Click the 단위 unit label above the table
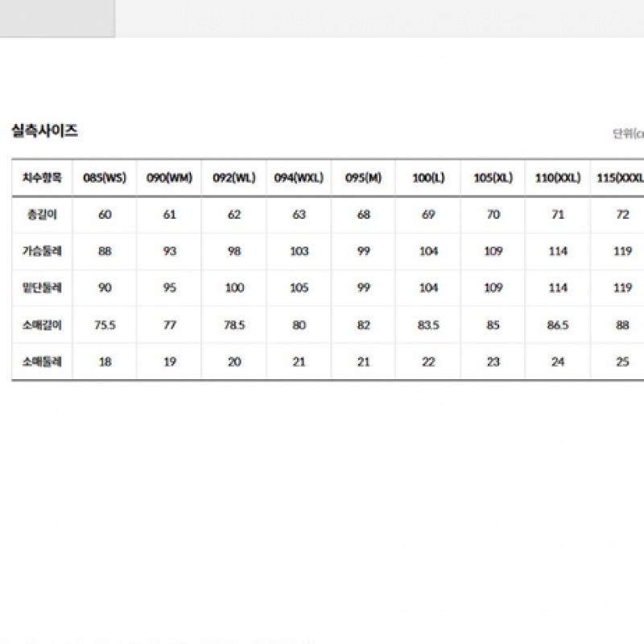 (x=628, y=134)
